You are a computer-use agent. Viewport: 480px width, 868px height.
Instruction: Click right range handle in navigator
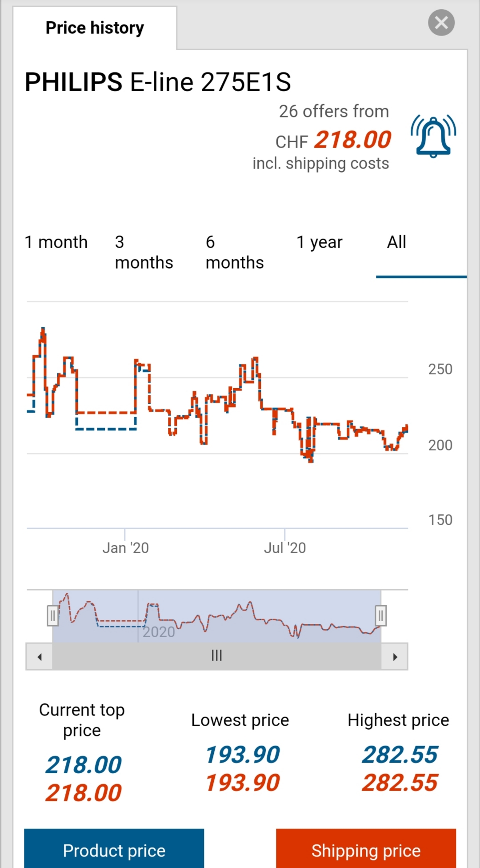pyautogui.click(x=380, y=615)
